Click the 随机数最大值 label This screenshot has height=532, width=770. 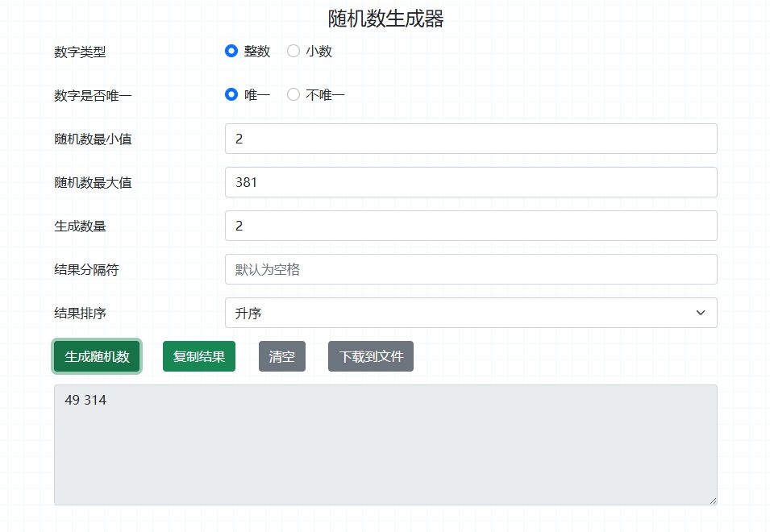click(x=93, y=182)
